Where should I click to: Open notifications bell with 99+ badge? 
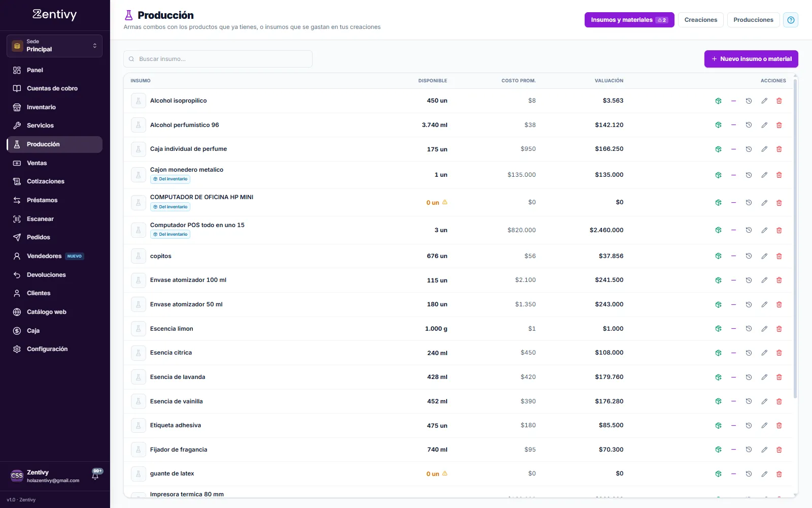coord(95,475)
